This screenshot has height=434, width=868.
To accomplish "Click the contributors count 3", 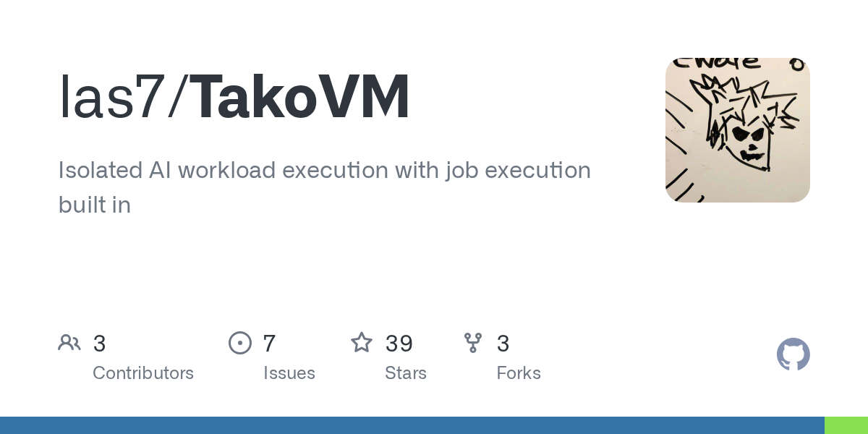I will [100, 344].
